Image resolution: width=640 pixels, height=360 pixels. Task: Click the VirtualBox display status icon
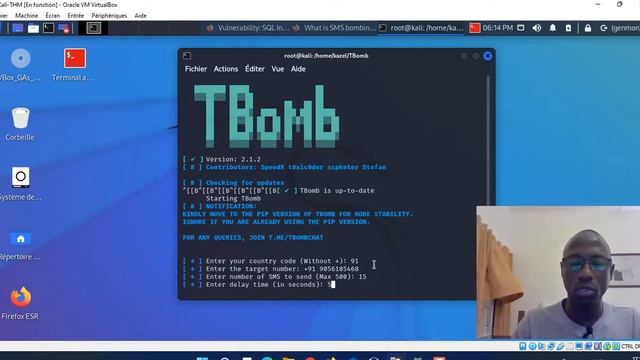pos(579,346)
